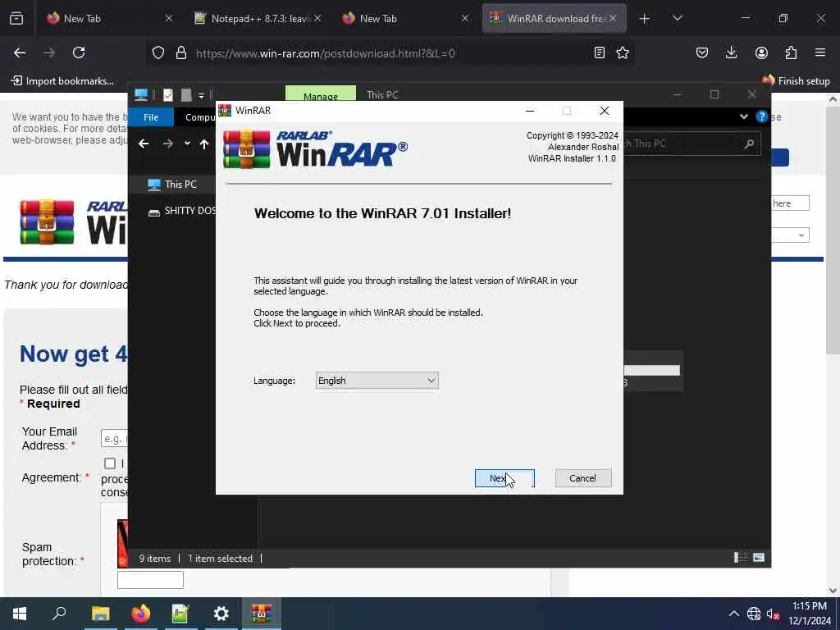This screenshot has width=840, height=630.
Task: Open the Firefox hamburger menu
Action: tap(820, 52)
